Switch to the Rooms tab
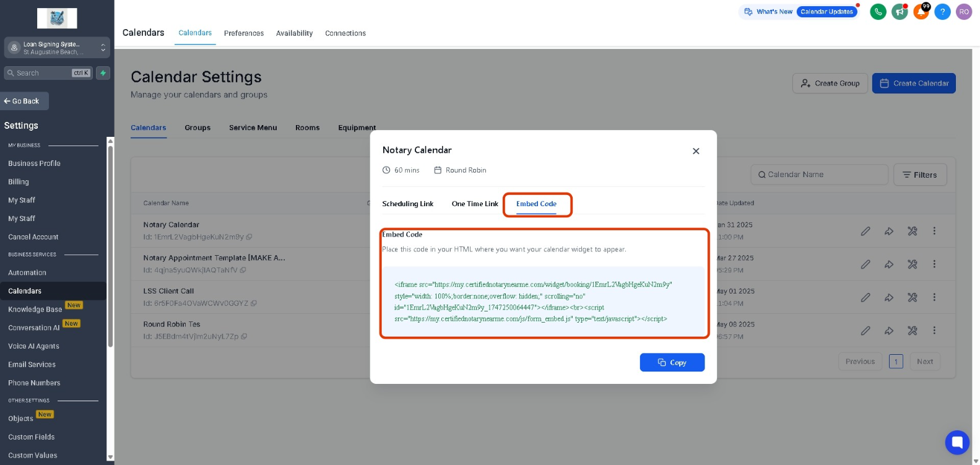Image resolution: width=980 pixels, height=465 pixels. click(x=308, y=128)
